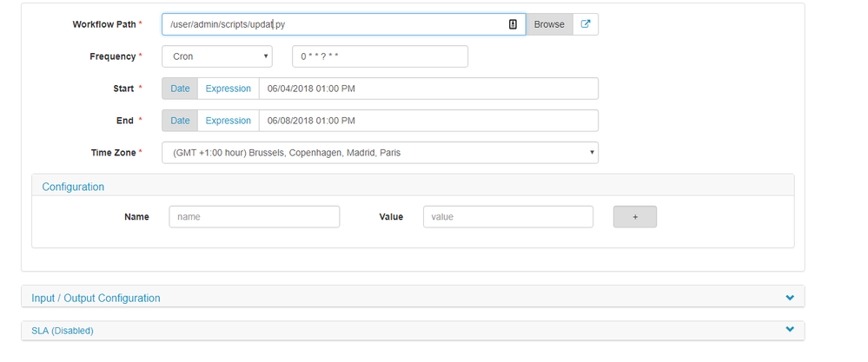
Task: Click the SLA (Disabled) section title
Action: tap(63, 331)
